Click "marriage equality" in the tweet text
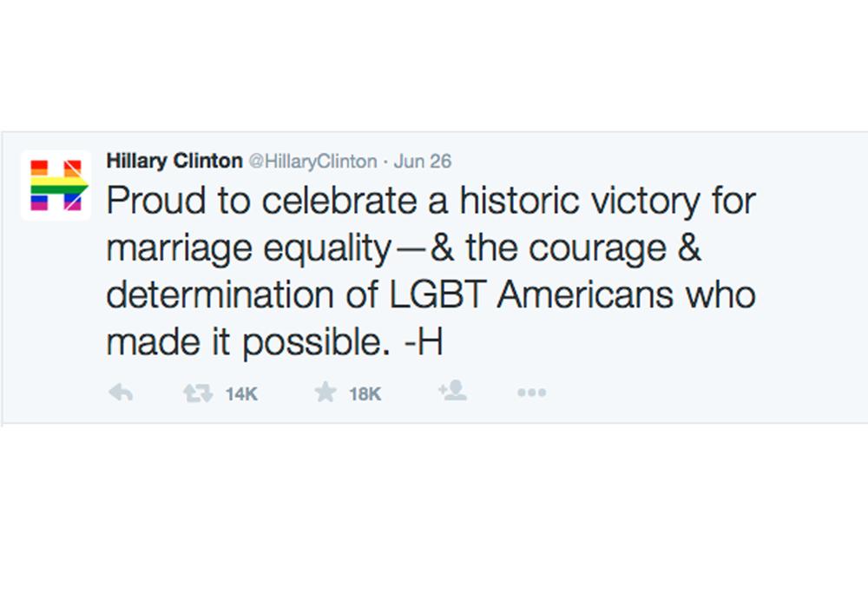 point(248,250)
